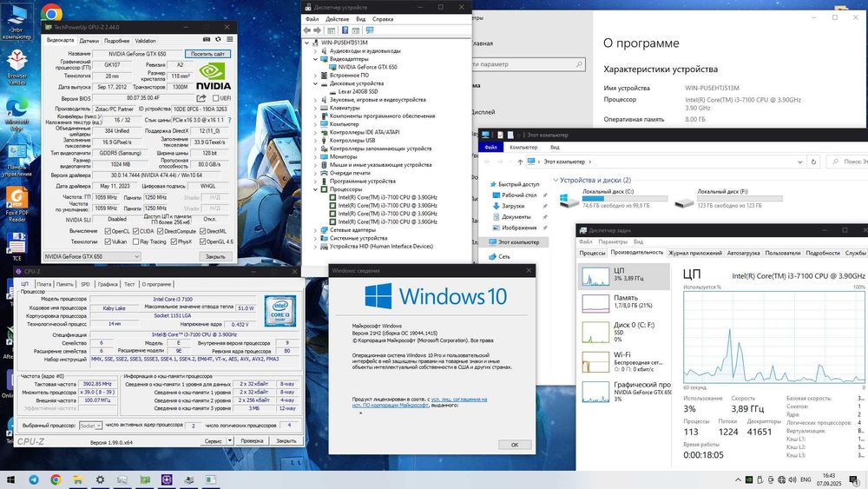
Task: Expand the Клавиатуры tree node
Action: pyautogui.click(x=316, y=108)
